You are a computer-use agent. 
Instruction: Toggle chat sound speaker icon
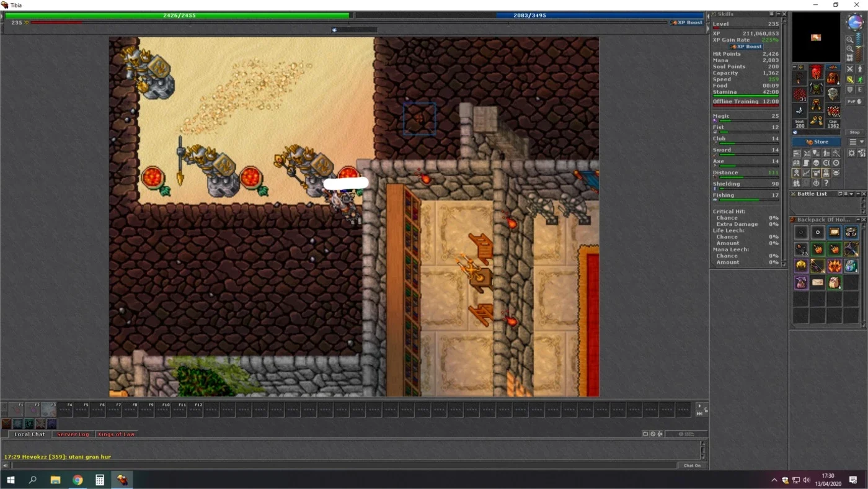click(x=6, y=465)
